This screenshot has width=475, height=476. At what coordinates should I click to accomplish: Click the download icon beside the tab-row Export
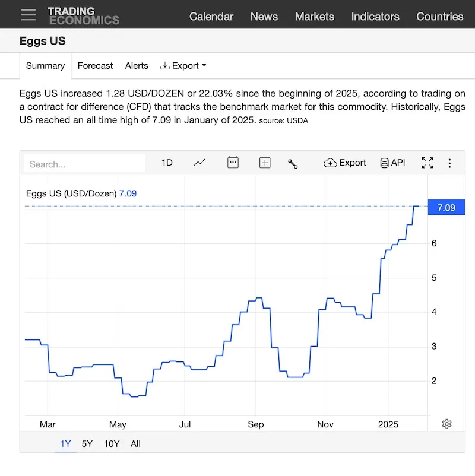click(164, 65)
